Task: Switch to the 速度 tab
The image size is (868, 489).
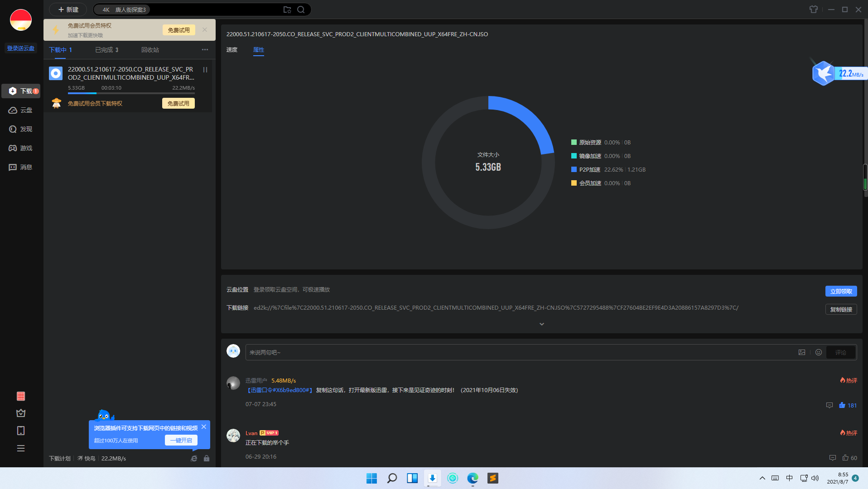Action: point(232,50)
